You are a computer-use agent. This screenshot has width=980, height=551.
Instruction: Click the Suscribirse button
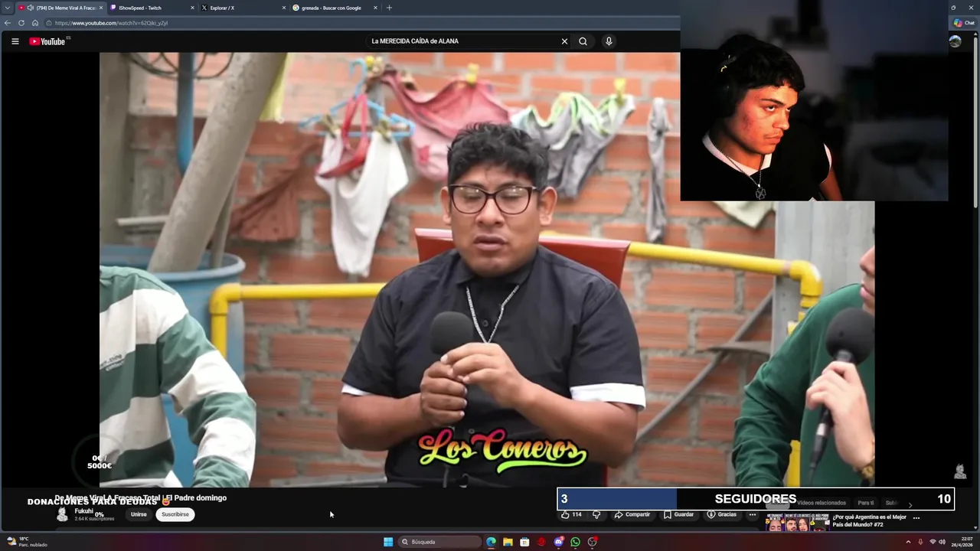tap(175, 514)
